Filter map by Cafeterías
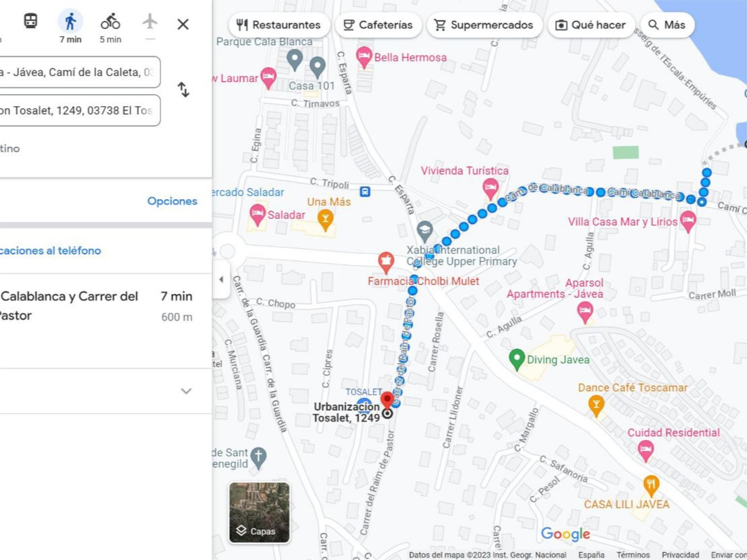The width and height of the screenshot is (747, 560). pyautogui.click(x=378, y=25)
